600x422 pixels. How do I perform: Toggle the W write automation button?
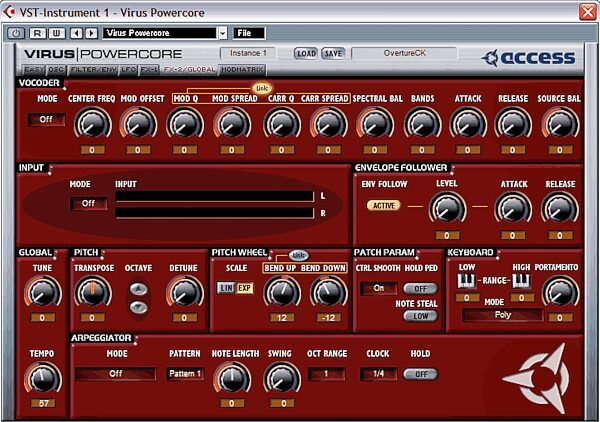coord(57,33)
